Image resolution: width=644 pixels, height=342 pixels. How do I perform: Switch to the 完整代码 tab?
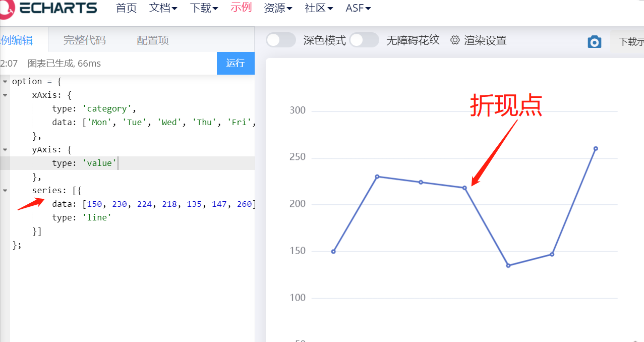(x=84, y=39)
